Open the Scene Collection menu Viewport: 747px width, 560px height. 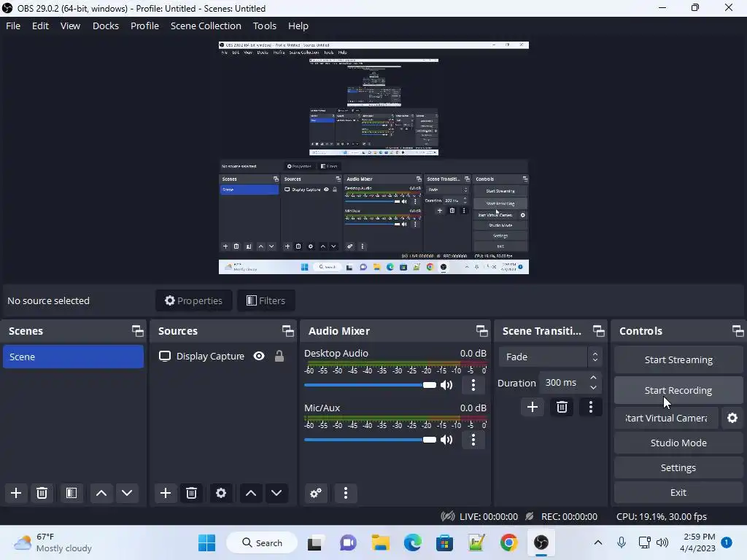point(206,26)
